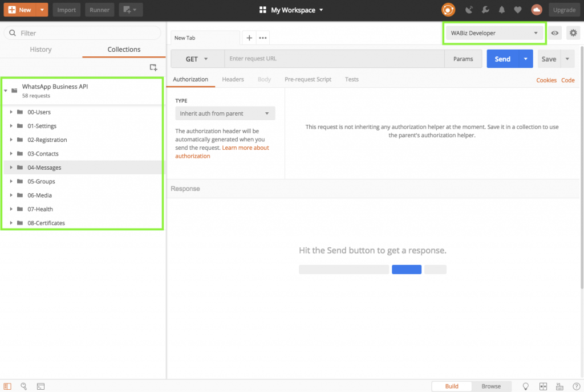
Task: Open the GET method dropdown
Action: (197, 59)
